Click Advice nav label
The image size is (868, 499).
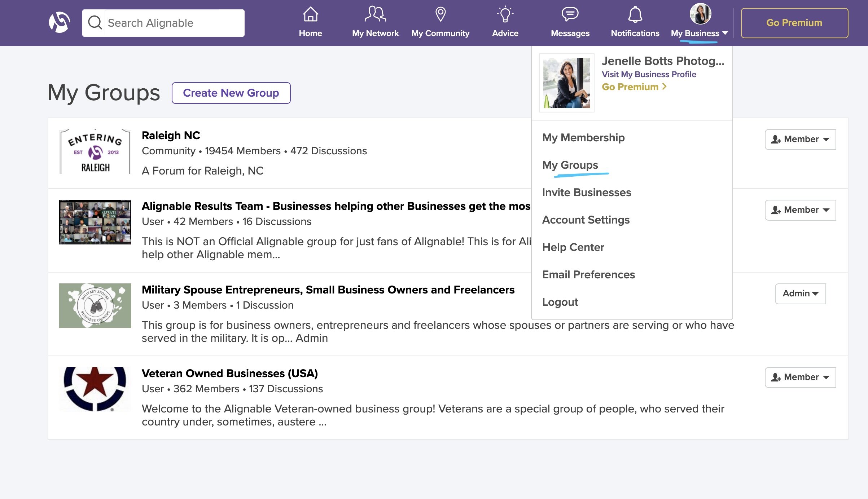coord(505,33)
